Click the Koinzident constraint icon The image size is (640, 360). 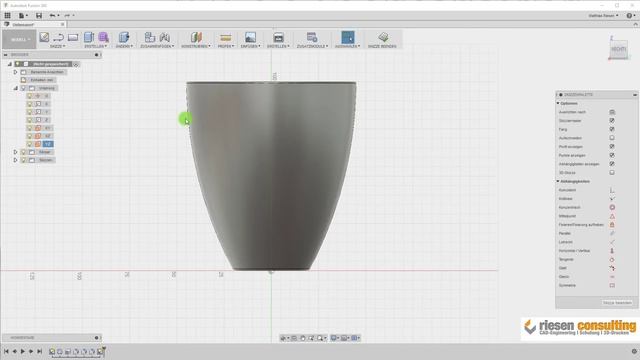[x=612, y=190]
